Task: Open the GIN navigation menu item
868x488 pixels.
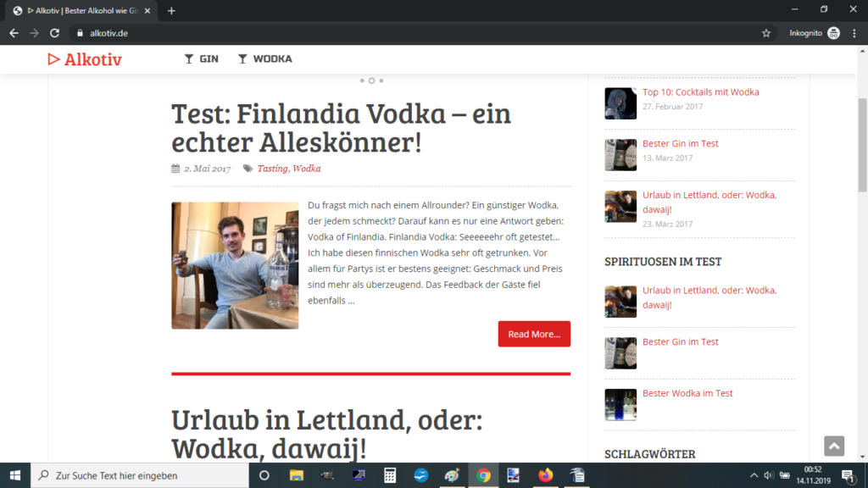Action: point(202,58)
